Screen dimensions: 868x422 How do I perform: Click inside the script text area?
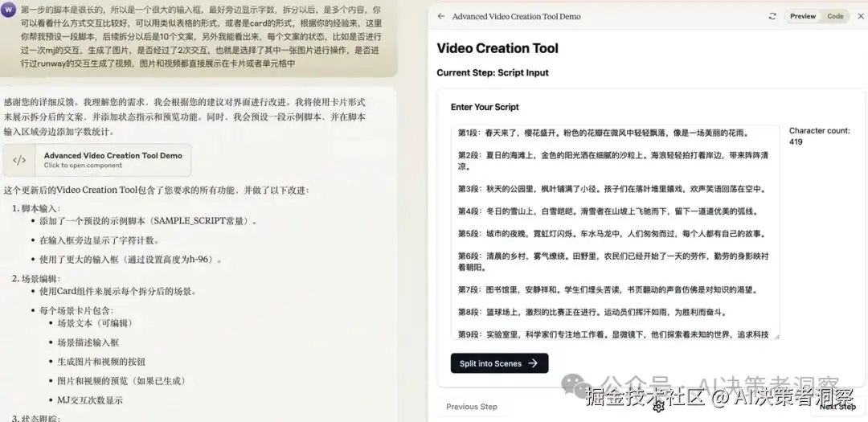click(615, 231)
